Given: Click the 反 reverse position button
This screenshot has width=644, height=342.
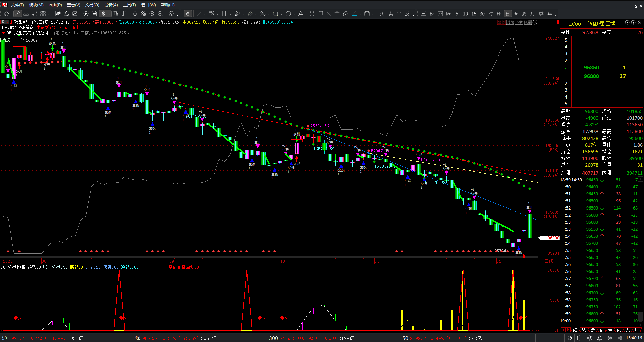Looking at the screenshot, I should (407, 14).
